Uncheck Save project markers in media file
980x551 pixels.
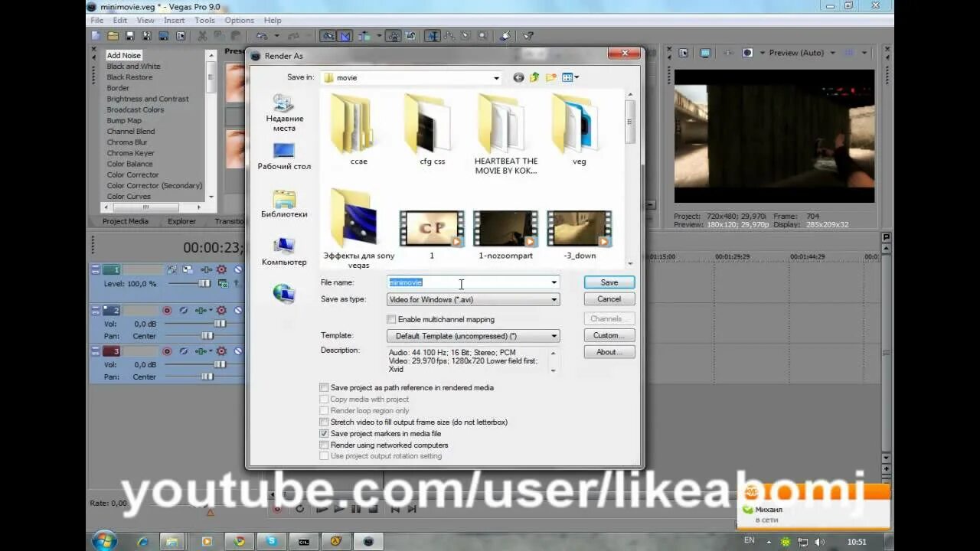coord(324,434)
